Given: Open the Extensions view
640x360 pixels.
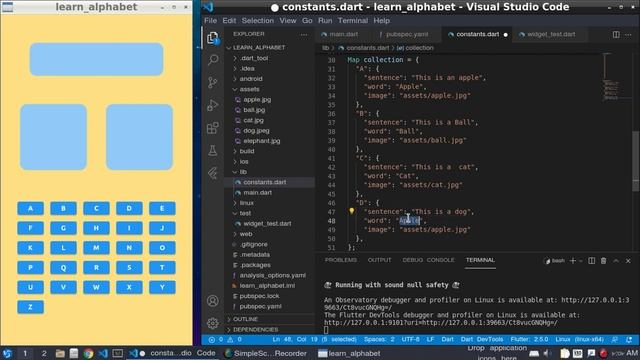Looking at the screenshot, I should click(213, 128).
